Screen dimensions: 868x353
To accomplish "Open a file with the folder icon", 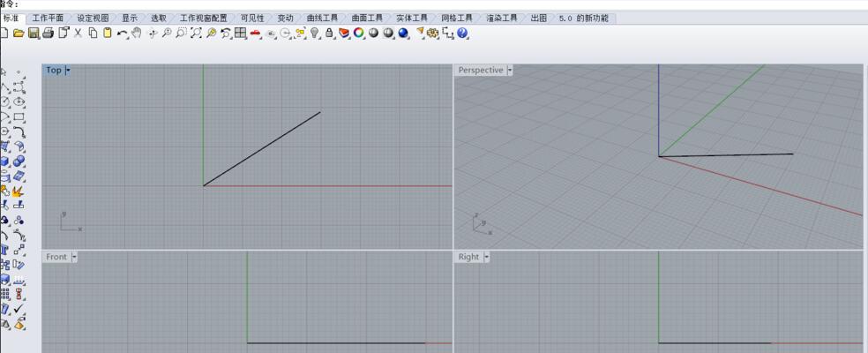I will coord(19,34).
